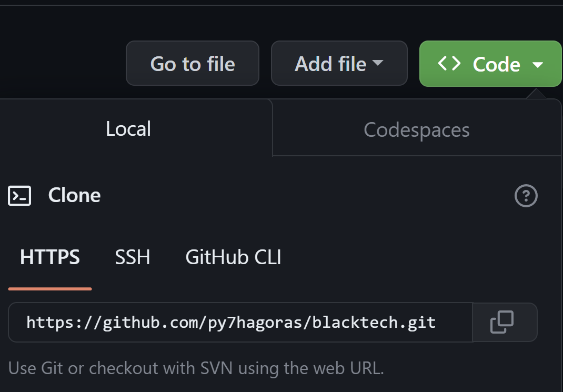Switch to the Codespaces tab
Screen dimensions: 563x392
pos(416,129)
